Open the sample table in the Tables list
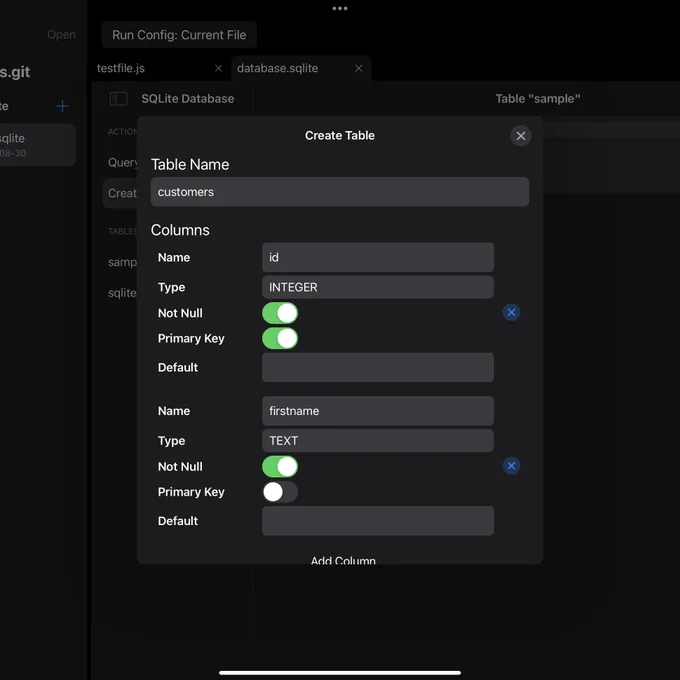The width and height of the screenshot is (680, 680). [x=122, y=262]
